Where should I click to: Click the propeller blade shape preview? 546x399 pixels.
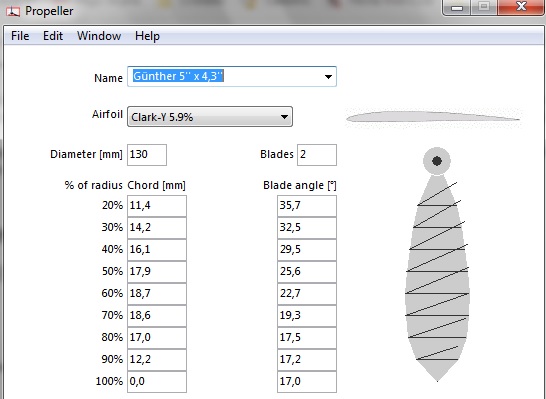(437, 265)
